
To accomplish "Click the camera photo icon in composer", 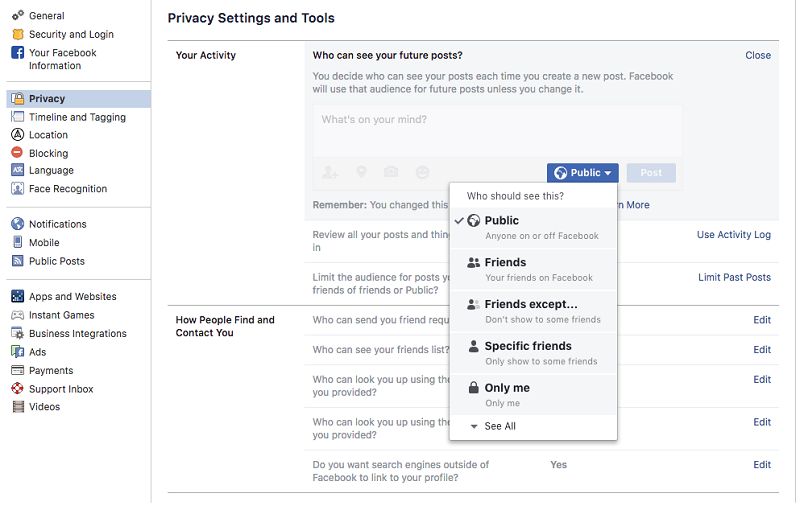I will 391,172.
